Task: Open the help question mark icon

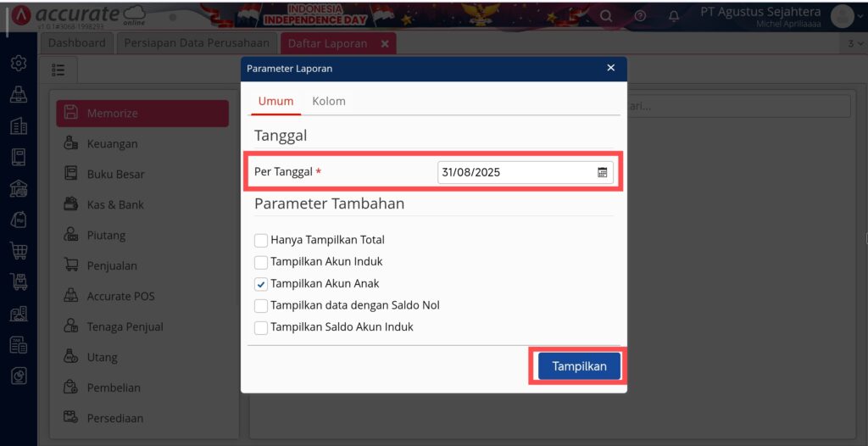Action: click(640, 16)
